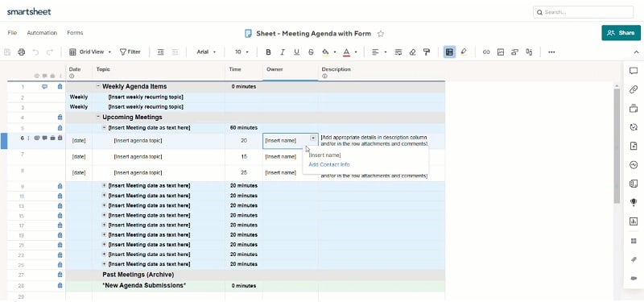Click the Share button

(621, 33)
